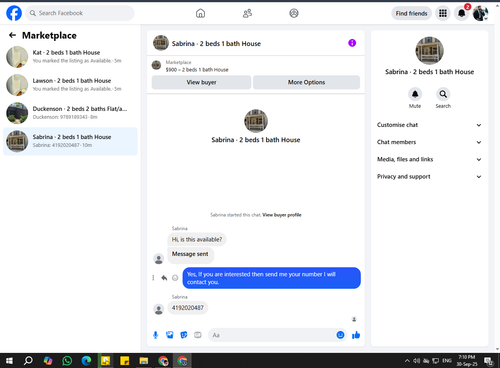Viewport: 500px width, 368px height.
Task: Open the Friends icon in top navigation
Action: [x=247, y=13]
